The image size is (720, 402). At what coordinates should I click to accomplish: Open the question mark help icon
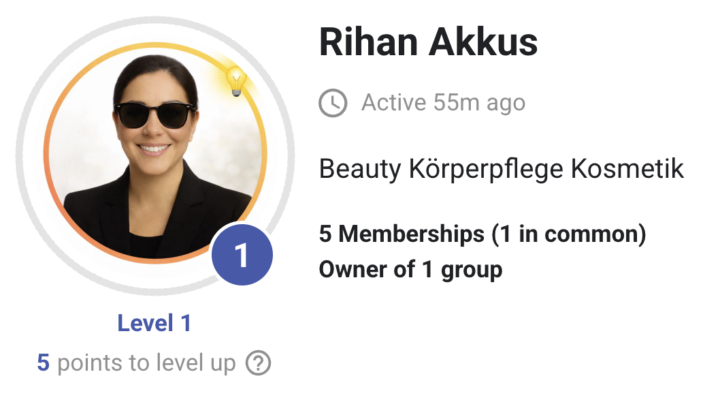[258, 363]
